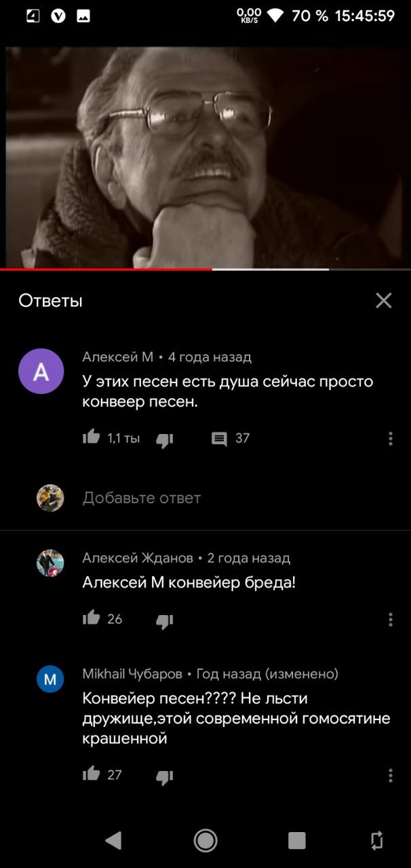Open Алексей М's purple avatar
Screen dimensions: 411x868
point(41,371)
